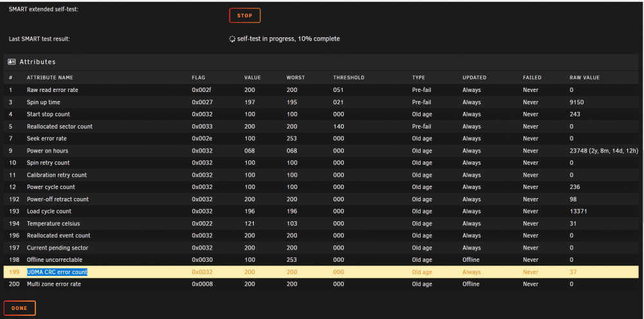644x319 pixels.
Task: Click threshold 140 in Reallocated sector row
Action: click(x=339, y=126)
